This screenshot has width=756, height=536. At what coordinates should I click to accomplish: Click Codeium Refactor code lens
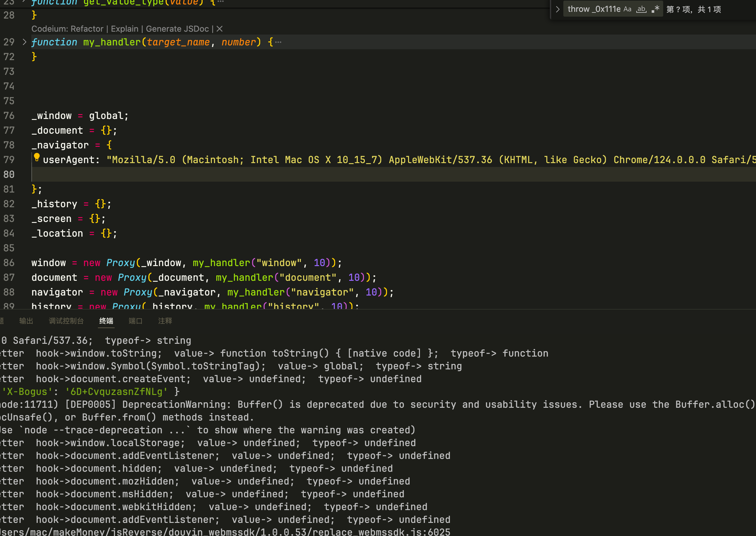87,29
